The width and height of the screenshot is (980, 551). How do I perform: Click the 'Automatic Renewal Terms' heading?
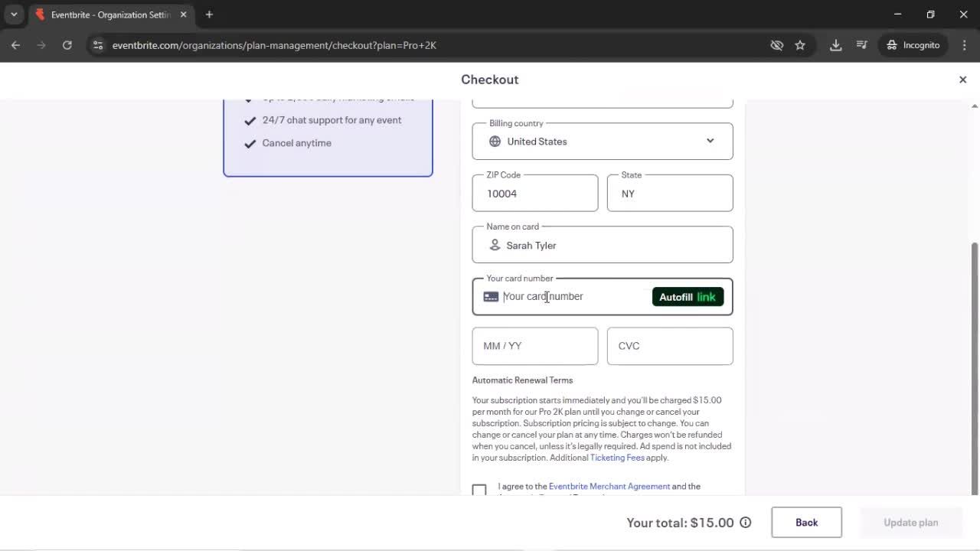tap(522, 380)
